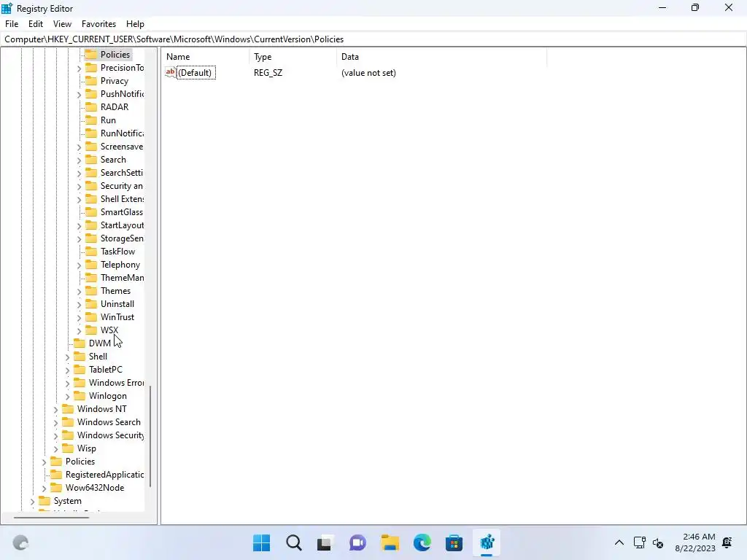Launch Microsoft Edge from taskbar
The height and width of the screenshot is (560, 747).
(x=422, y=542)
